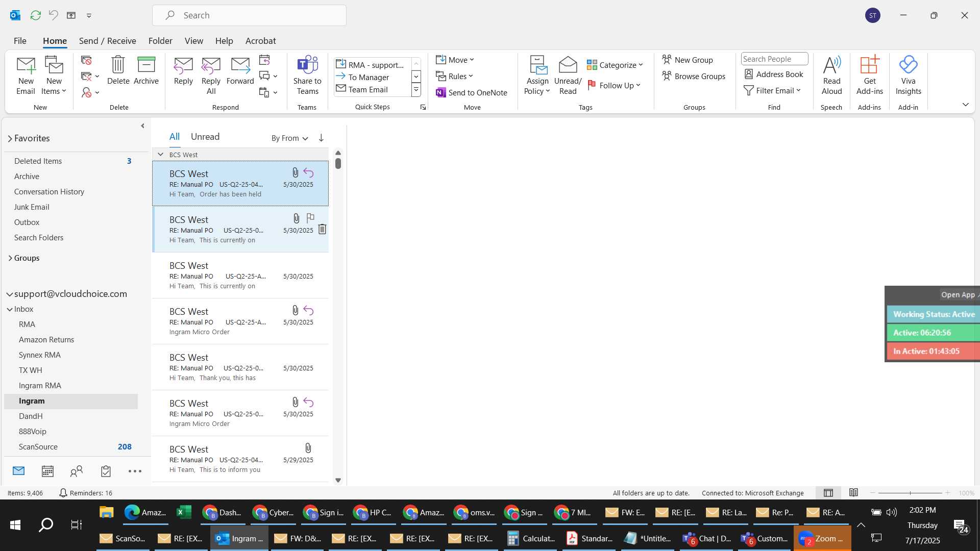This screenshot has height=551, width=980.
Task: Click New Group button
Action: click(x=688, y=60)
